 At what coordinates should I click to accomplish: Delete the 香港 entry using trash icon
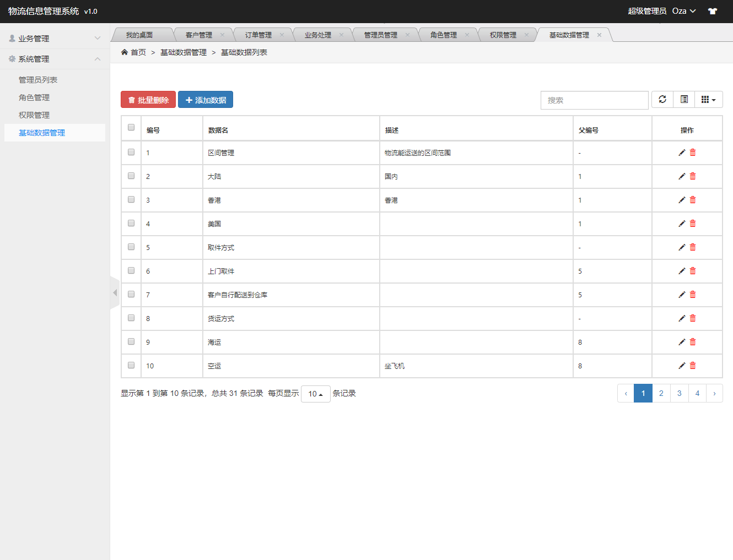693,200
